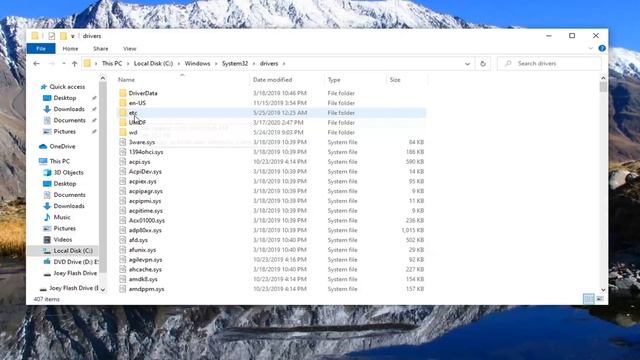The height and width of the screenshot is (360, 640).
Task: Select the UMDF folder row
Action: click(271, 122)
